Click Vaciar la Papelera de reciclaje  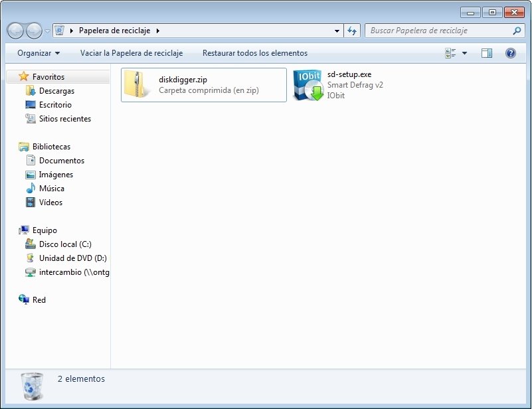point(132,53)
